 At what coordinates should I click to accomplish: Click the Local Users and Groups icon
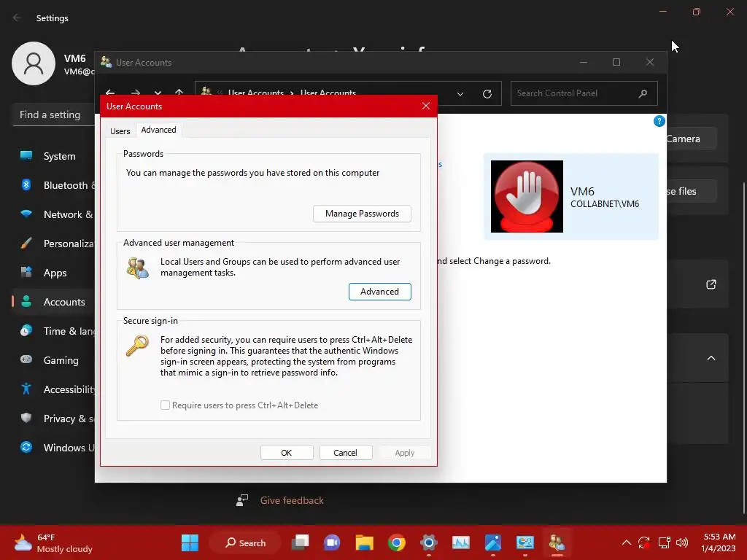(138, 268)
